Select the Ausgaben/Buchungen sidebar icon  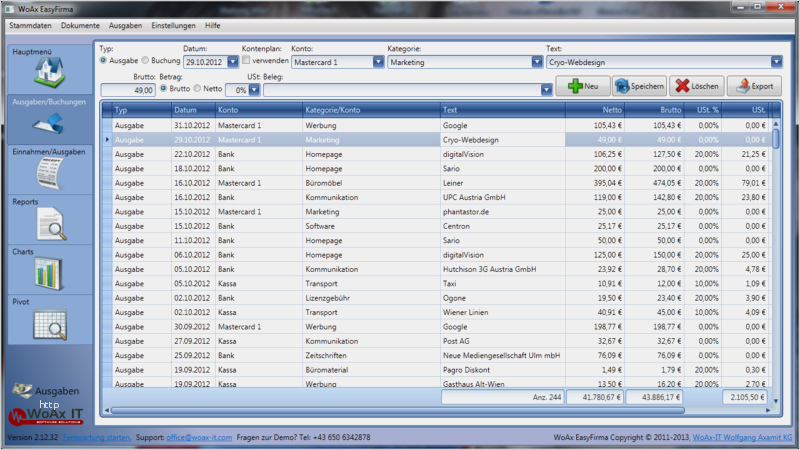(48, 123)
